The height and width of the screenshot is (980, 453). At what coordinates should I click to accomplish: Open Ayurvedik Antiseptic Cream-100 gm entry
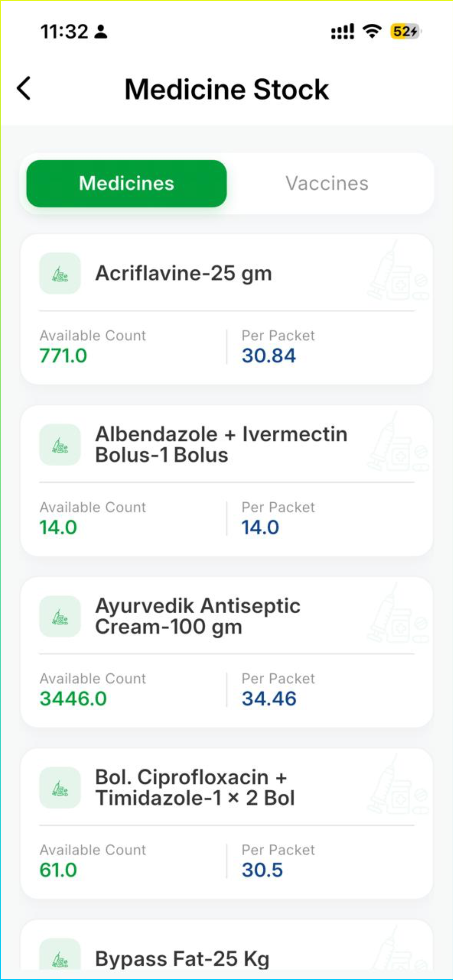(226, 652)
